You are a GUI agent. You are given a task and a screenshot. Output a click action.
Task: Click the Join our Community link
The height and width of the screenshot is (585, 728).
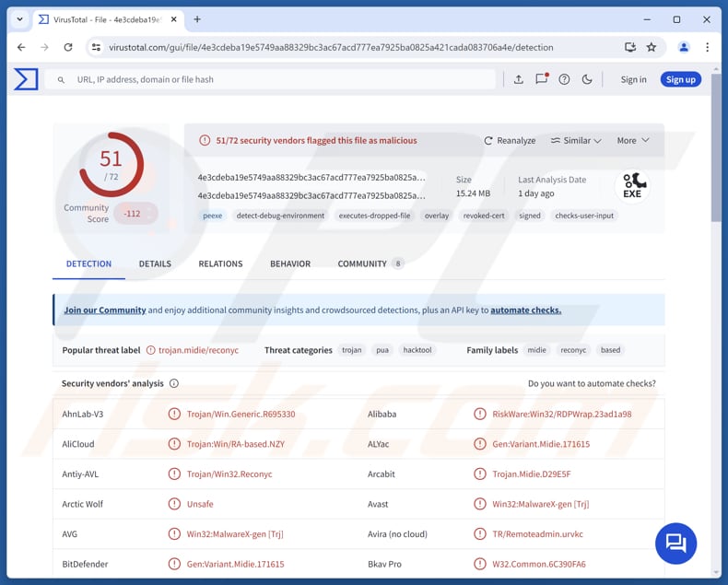104,310
